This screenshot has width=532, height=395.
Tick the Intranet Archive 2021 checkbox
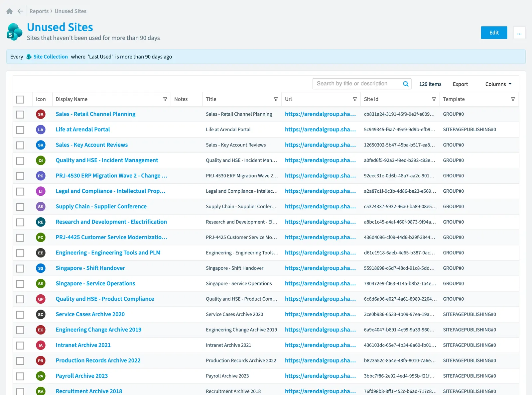[x=20, y=346]
